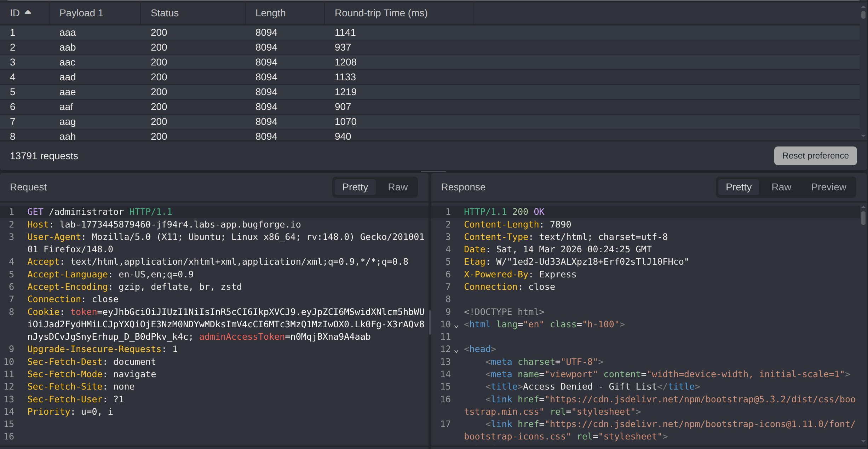868x449 pixels.
Task: Switch the Response view to Raw
Action: tap(781, 187)
